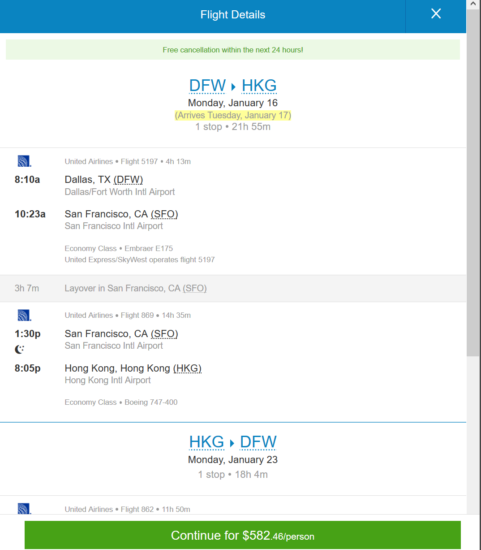Click (SFO) code at 1:30p departure

click(164, 334)
